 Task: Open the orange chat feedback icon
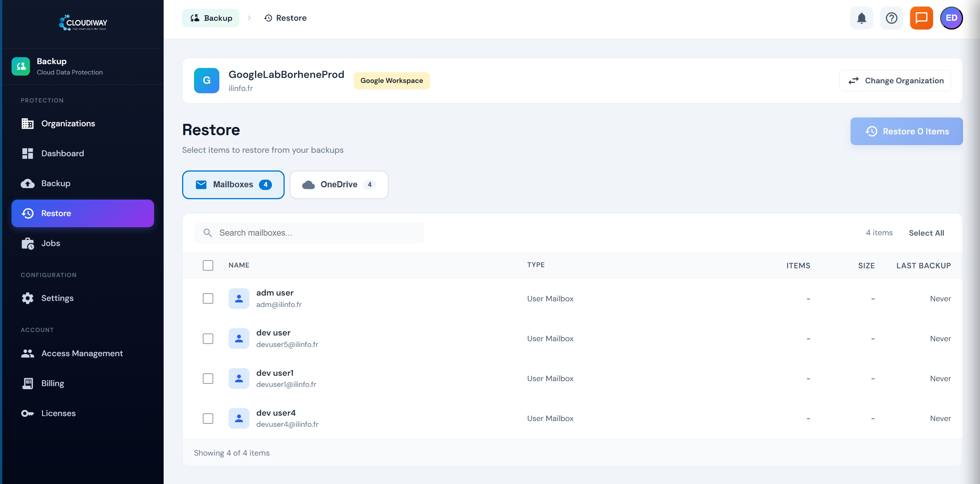921,18
